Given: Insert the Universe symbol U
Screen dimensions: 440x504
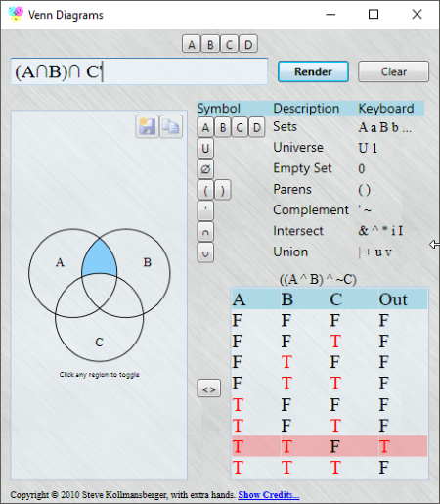Looking at the screenshot, I should point(205,149).
